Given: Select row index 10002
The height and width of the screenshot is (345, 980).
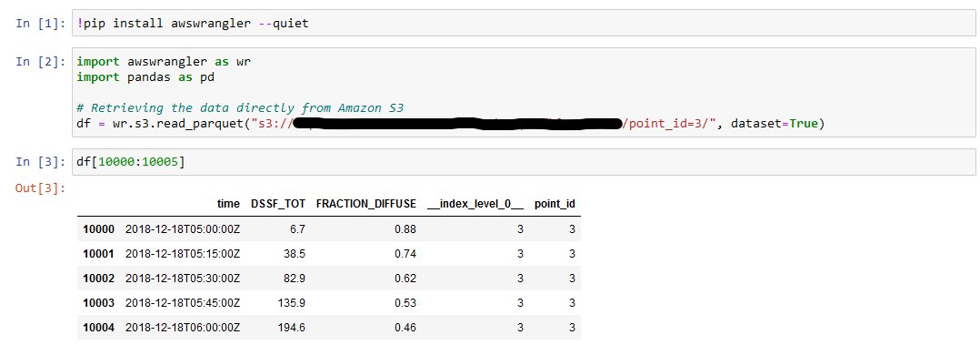Looking at the screenshot, I should [x=99, y=278].
